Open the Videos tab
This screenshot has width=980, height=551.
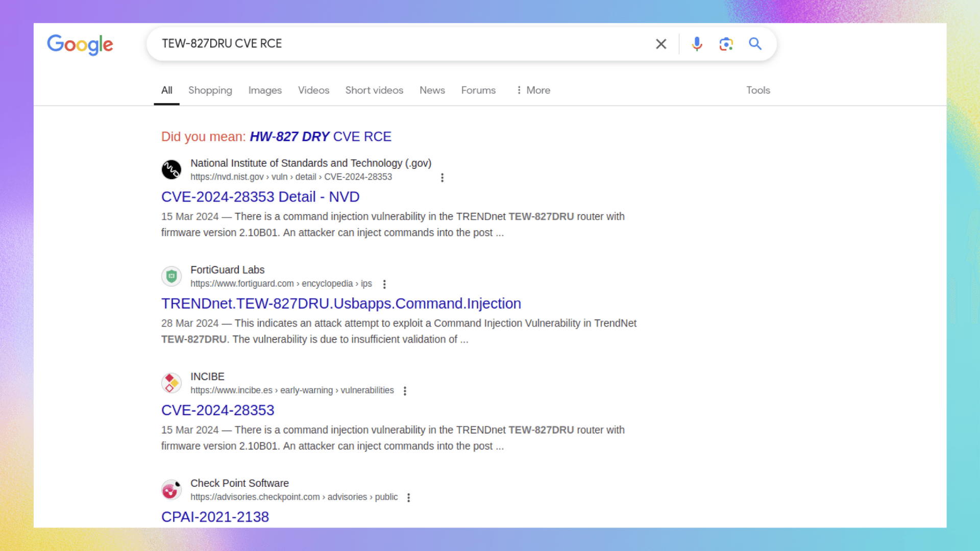tap(313, 90)
